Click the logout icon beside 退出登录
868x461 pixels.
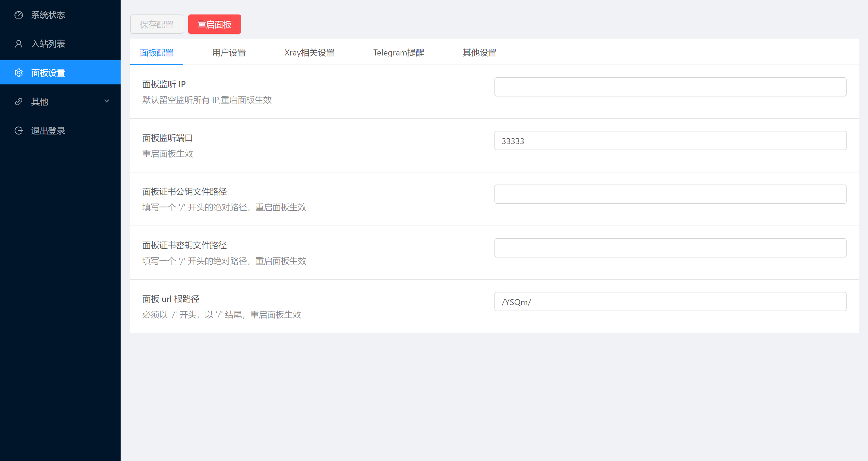coord(18,131)
